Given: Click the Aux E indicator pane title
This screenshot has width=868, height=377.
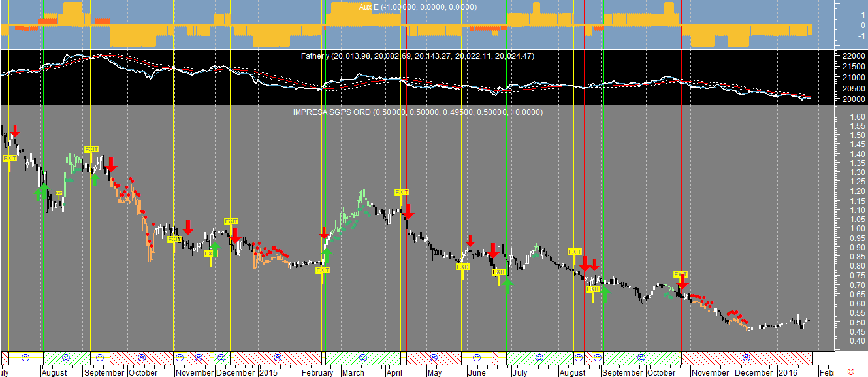Looking at the screenshot, I should click(417, 7).
